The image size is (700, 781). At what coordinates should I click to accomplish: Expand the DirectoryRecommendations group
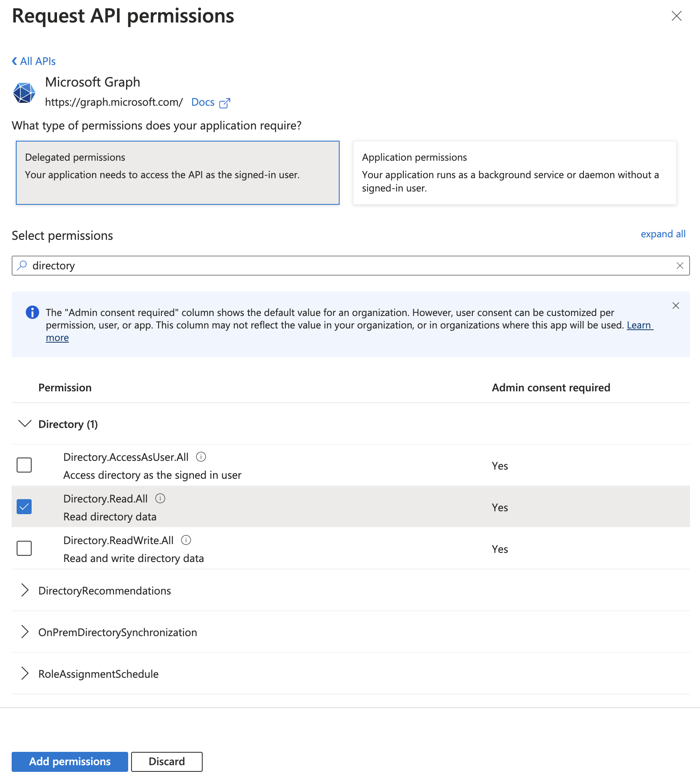[x=25, y=590]
